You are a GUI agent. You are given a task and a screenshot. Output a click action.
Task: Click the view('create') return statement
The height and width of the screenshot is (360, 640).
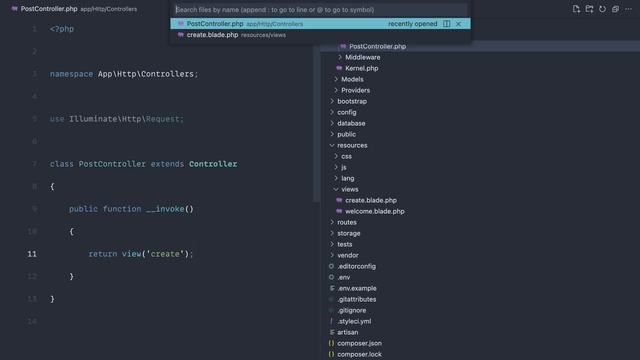click(141, 254)
